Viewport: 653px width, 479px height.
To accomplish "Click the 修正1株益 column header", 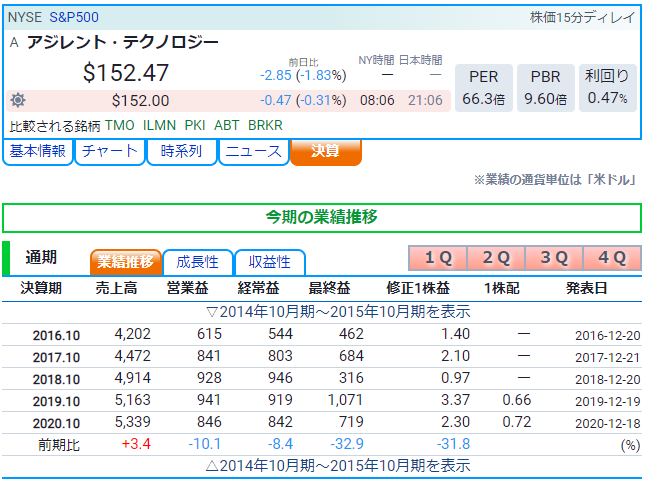I will [x=418, y=288].
